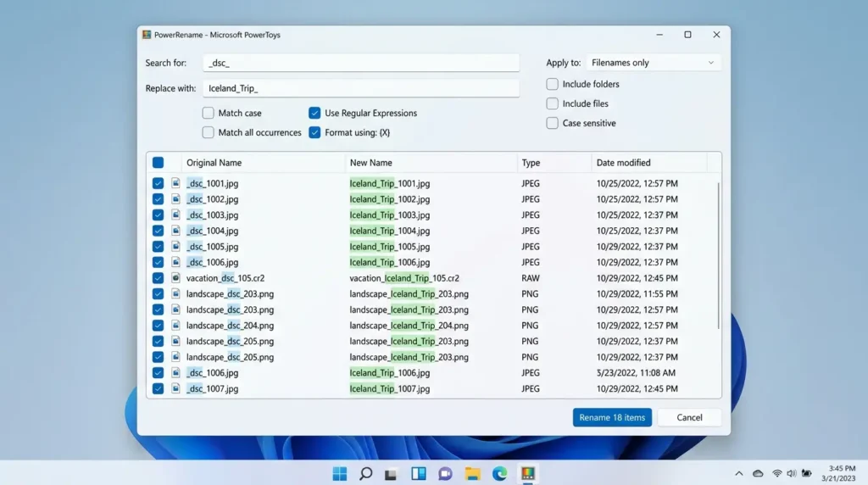This screenshot has height=485, width=868.
Task: Click date 10/29/2022, 11:55 PM
Action: pyautogui.click(x=637, y=294)
